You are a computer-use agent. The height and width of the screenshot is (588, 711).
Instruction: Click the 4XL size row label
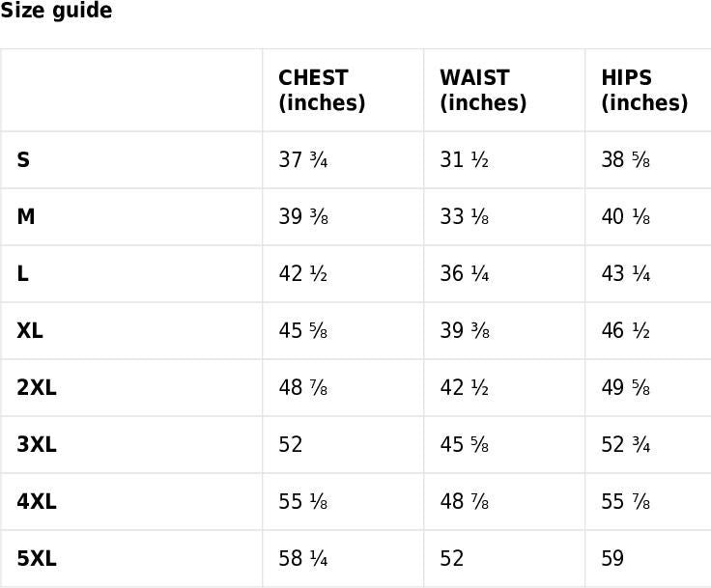pos(37,502)
